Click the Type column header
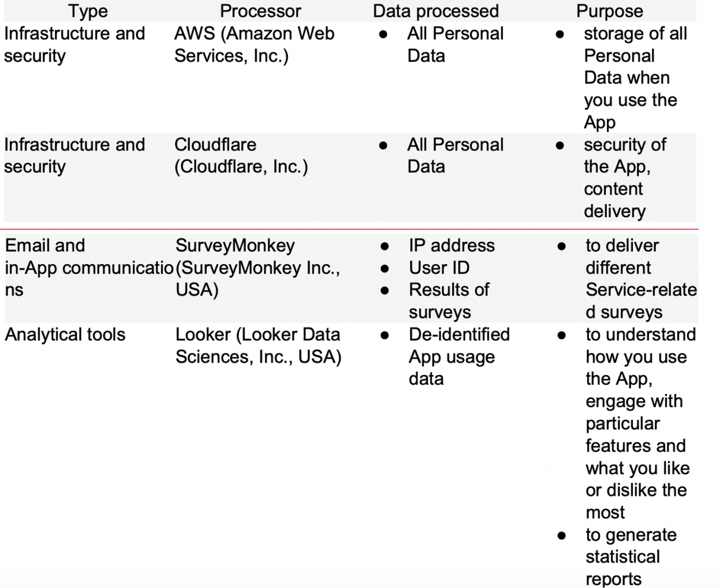 pos(88,11)
